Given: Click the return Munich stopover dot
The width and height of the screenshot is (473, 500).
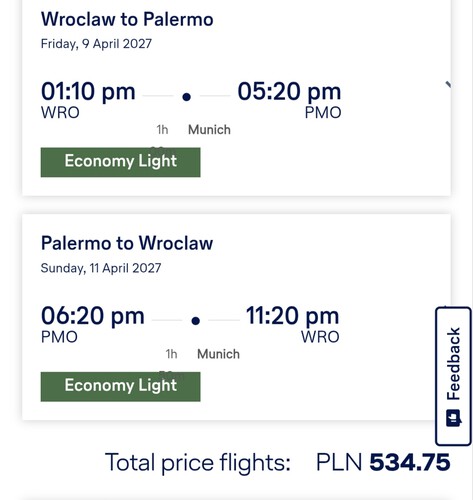Looking at the screenshot, I should pos(196,321).
